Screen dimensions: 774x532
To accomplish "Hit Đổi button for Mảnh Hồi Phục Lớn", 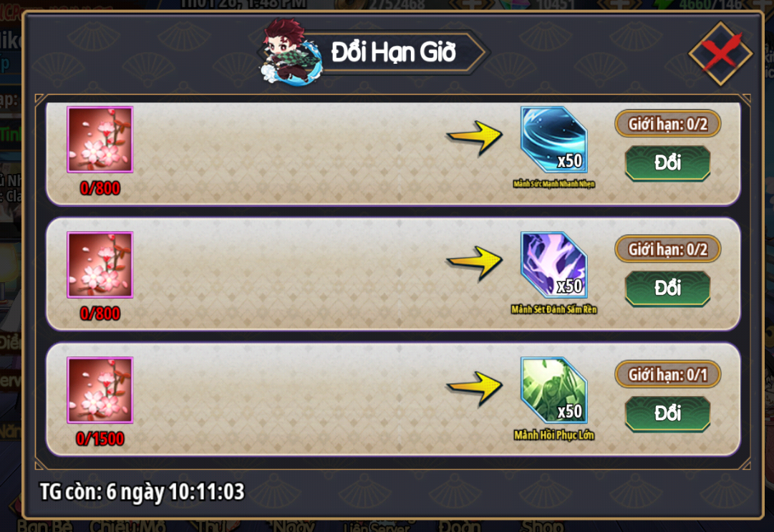I will point(667,414).
